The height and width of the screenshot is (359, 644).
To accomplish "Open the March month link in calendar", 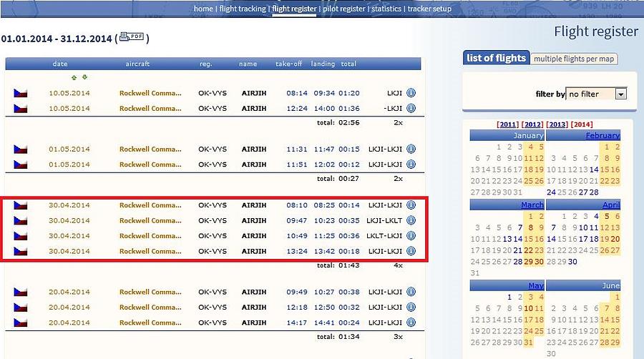I will (532, 205).
